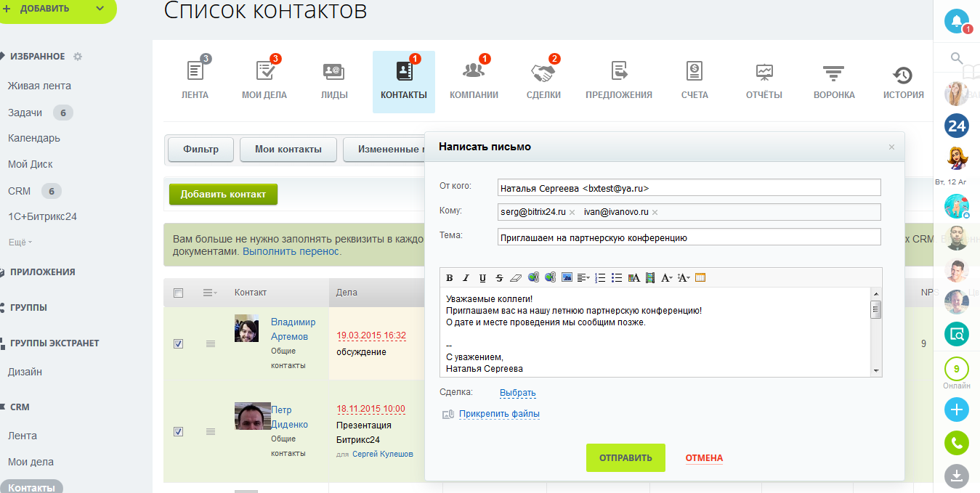Toggle the select-all checkbox in table header
Viewport: 980px width, 493px height.
(178, 293)
